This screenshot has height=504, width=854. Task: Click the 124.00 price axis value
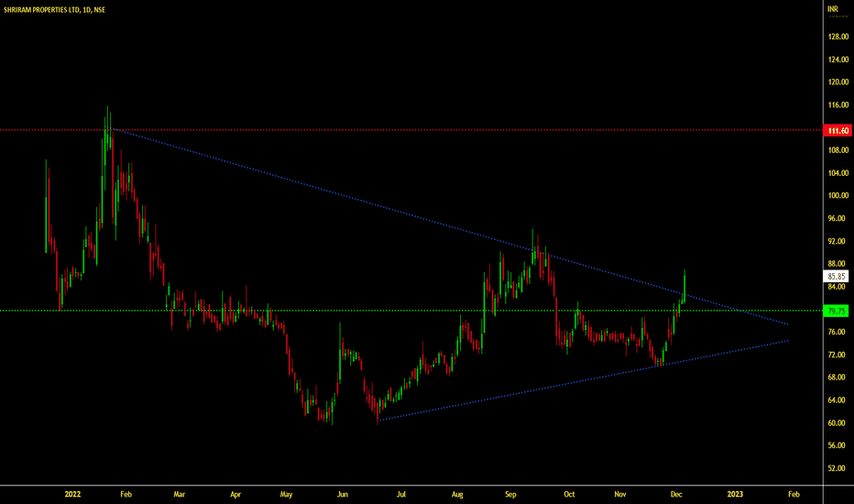(838, 60)
